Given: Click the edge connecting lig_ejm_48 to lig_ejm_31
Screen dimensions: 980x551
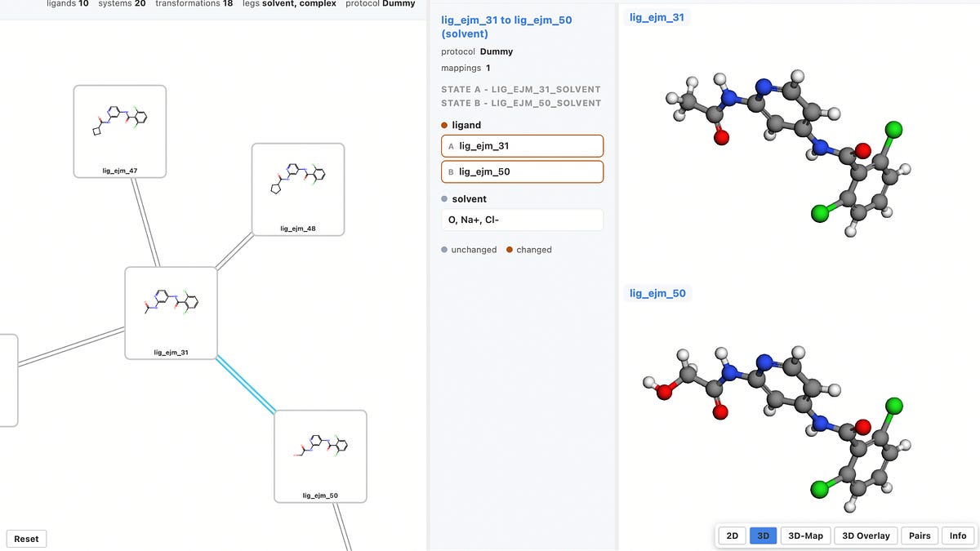Looking at the screenshot, I should (x=235, y=251).
